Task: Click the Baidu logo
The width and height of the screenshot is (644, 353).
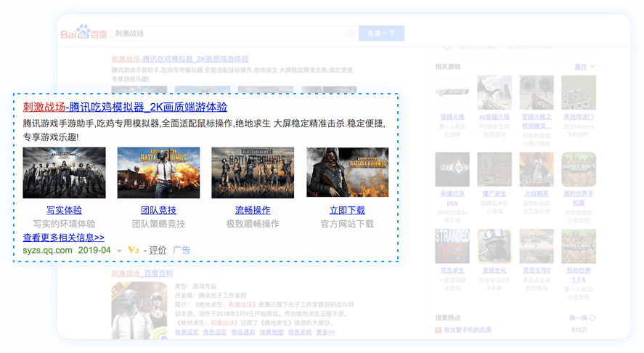Action: pos(83,34)
